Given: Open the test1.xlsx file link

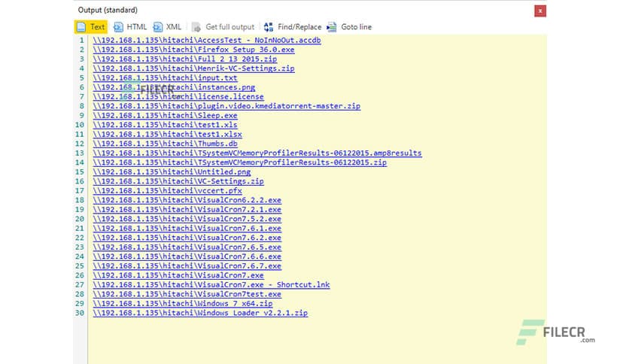Looking at the screenshot, I should [x=168, y=135].
